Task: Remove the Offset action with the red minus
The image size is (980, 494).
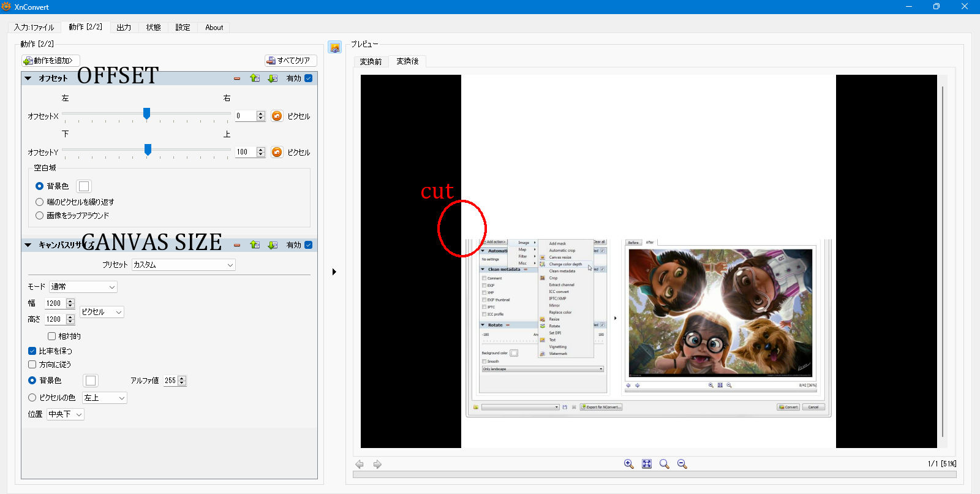Action: pyautogui.click(x=237, y=78)
